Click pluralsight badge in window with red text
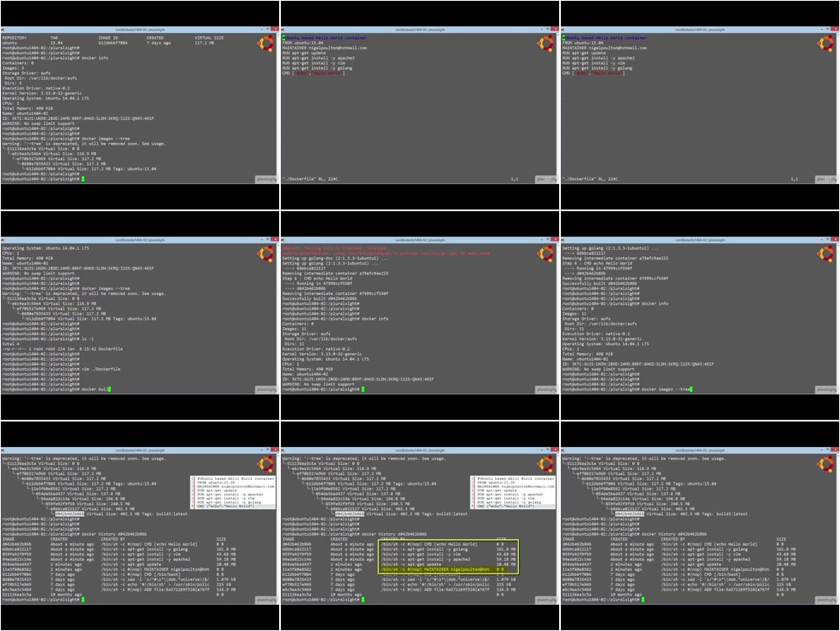 [x=546, y=389]
